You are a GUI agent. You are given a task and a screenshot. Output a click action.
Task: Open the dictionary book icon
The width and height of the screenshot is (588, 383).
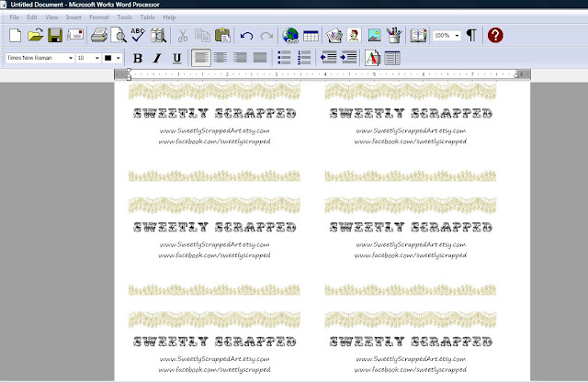418,35
